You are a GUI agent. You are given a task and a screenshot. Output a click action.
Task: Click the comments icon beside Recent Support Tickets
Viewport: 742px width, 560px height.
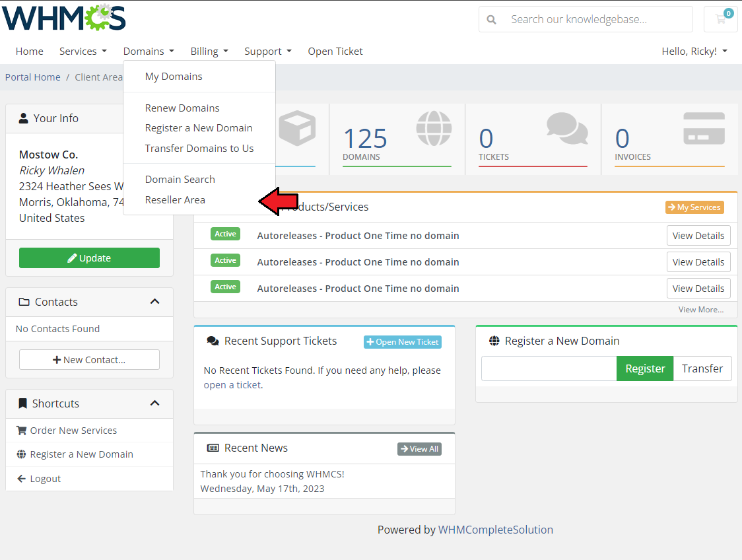pos(213,341)
